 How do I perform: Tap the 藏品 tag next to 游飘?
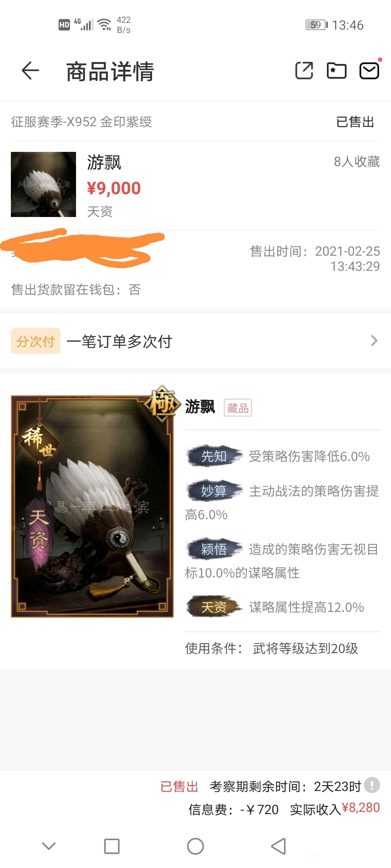point(238,408)
